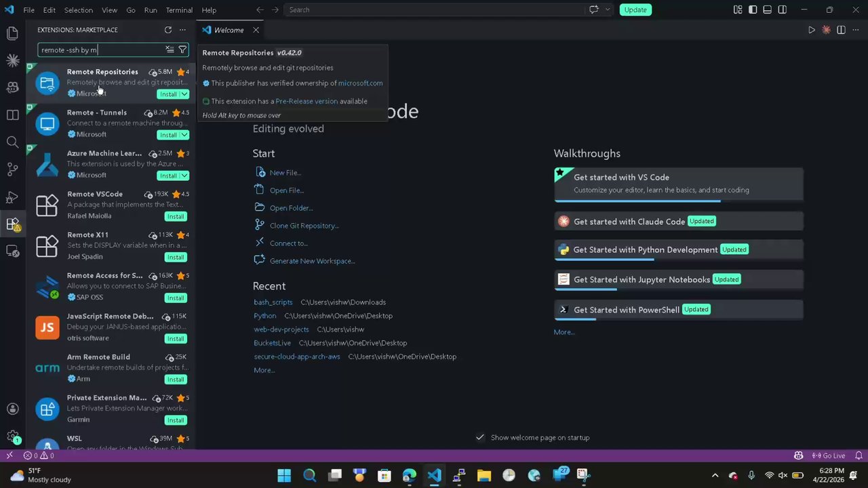
Task: Open Extensions panel more actions ellipsis
Action: [182, 30]
